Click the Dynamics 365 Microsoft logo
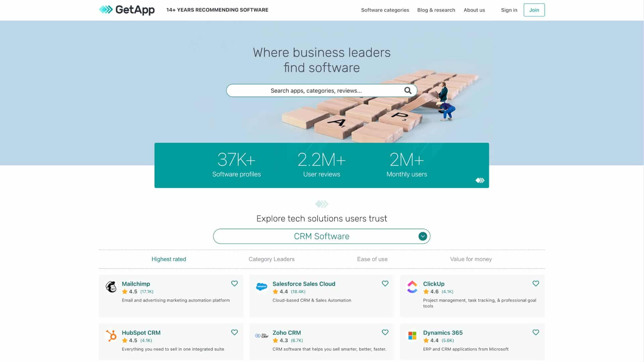The width and height of the screenshot is (644, 362). pos(412,336)
